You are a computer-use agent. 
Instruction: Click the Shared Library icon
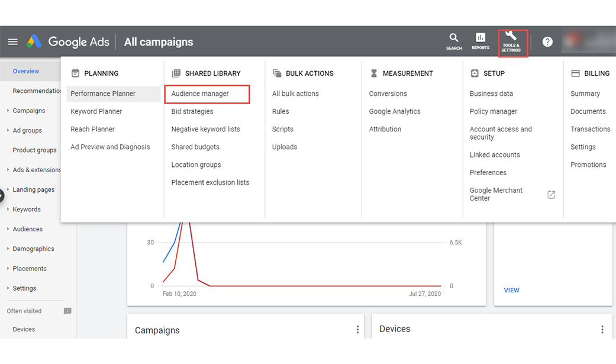tap(176, 73)
